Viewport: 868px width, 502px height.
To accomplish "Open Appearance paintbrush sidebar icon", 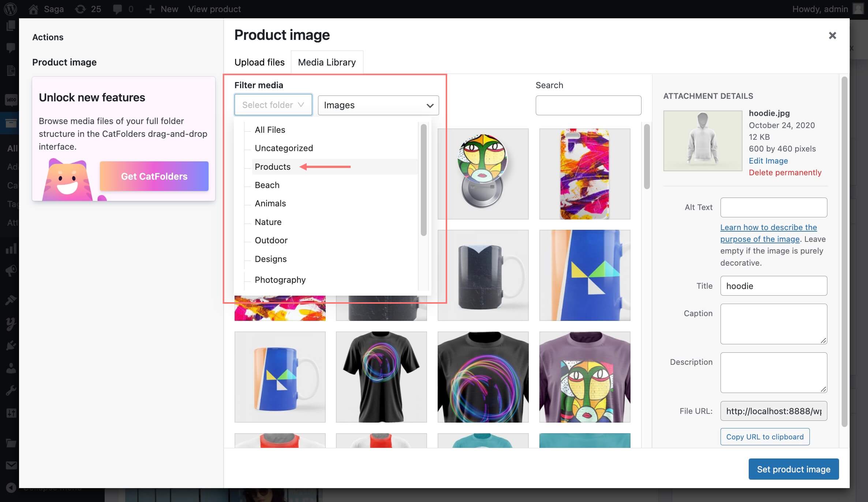I will tap(11, 300).
